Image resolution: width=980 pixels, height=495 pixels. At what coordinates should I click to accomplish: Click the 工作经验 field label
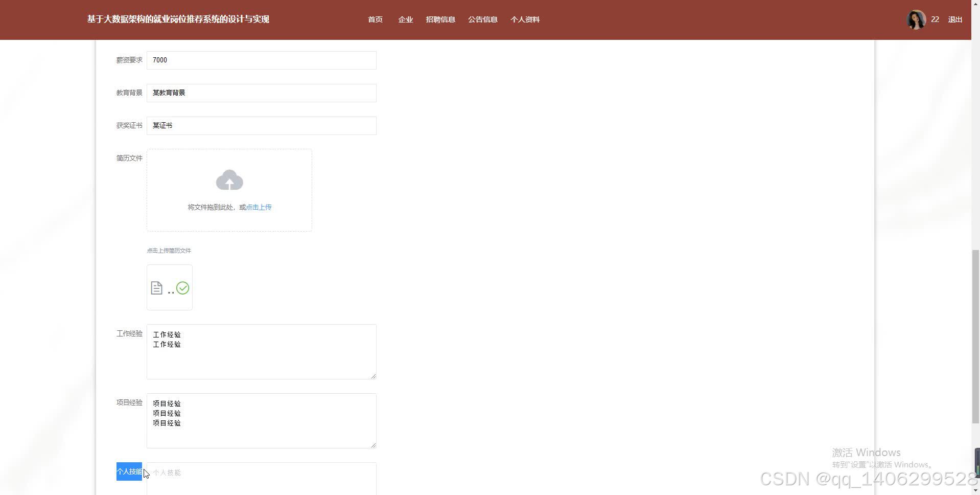[129, 333]
